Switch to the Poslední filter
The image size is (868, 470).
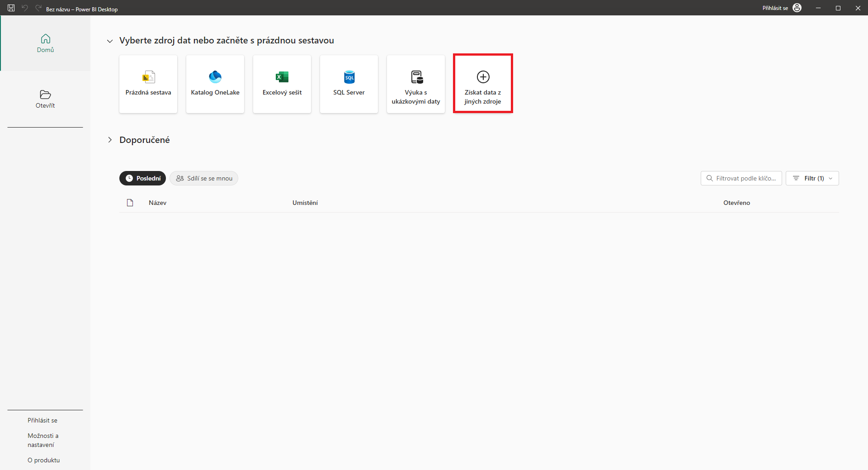pos(142,178)
